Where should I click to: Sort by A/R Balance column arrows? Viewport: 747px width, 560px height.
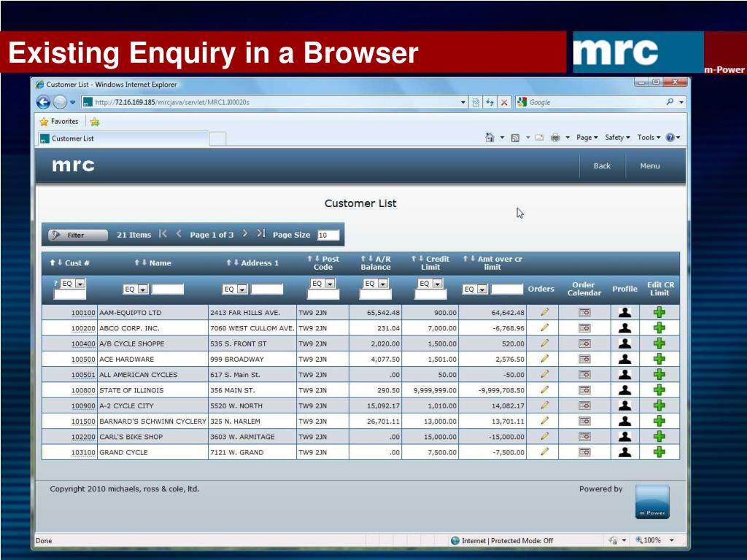tap(367, 259)
